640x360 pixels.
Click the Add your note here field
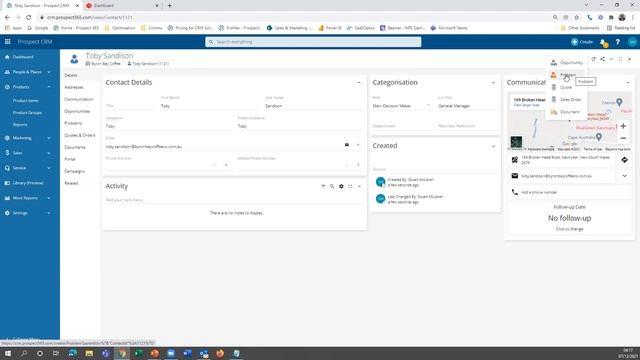click(x=233, y=200)
